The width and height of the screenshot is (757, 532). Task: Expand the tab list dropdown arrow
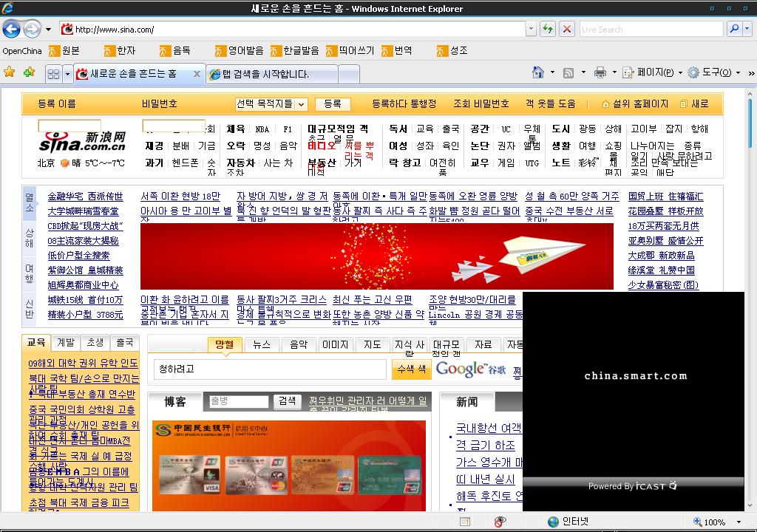[x=67, y=74]
